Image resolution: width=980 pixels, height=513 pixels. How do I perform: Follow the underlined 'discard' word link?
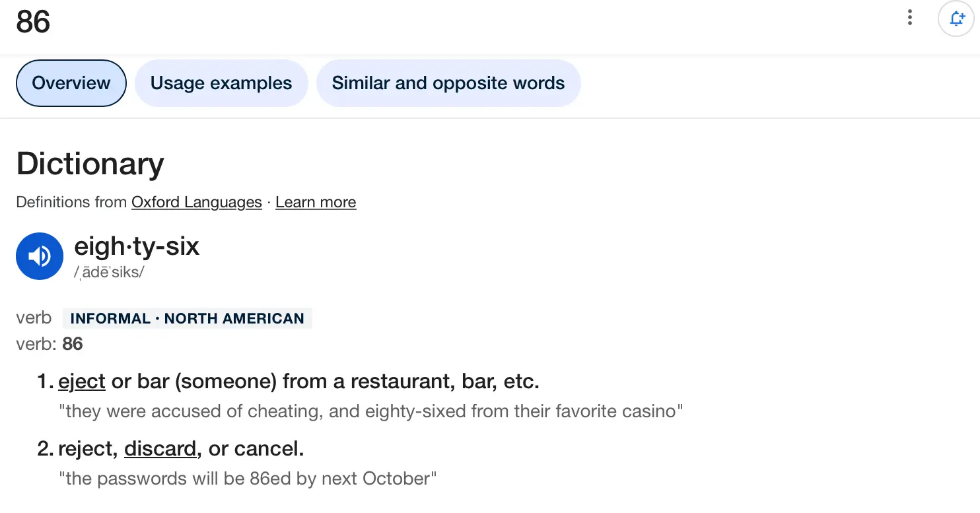point(160,449)
